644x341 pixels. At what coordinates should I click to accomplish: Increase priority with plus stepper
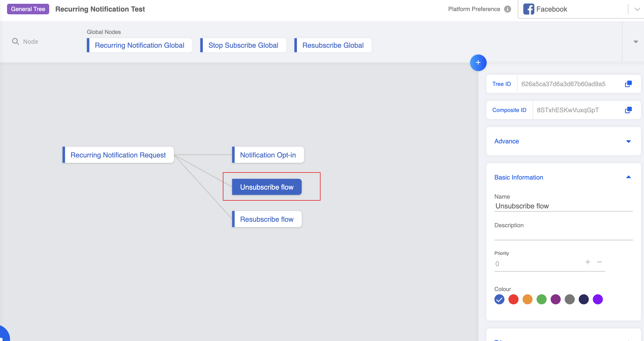click(588, 262)
